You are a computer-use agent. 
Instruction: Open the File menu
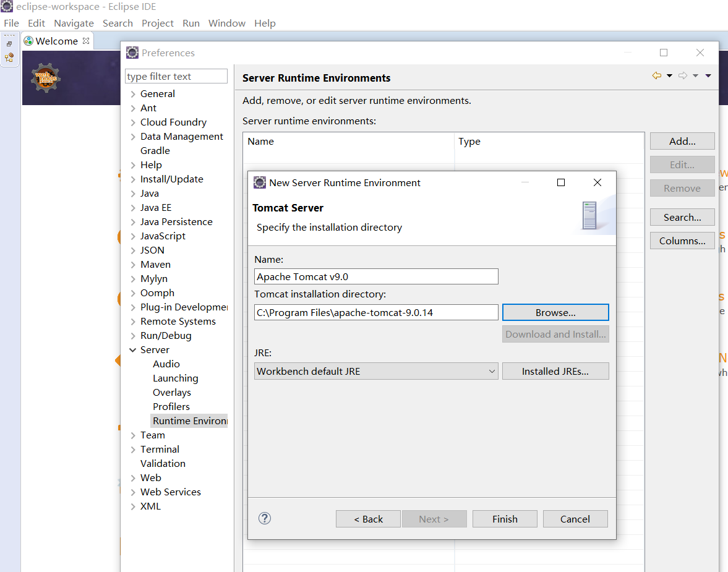[x=12, y=23]
